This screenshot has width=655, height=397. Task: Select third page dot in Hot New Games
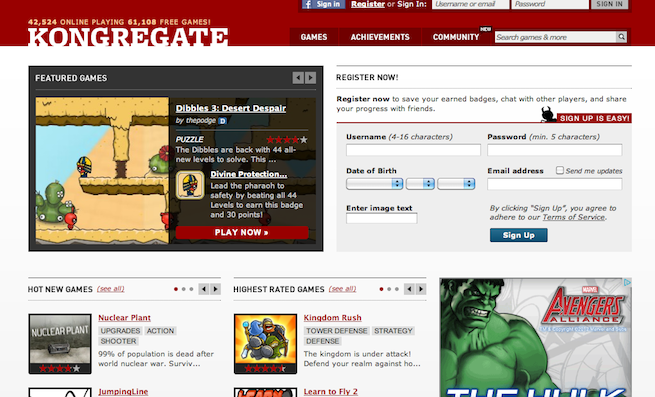pyautogui.click(x=191, y=289)
